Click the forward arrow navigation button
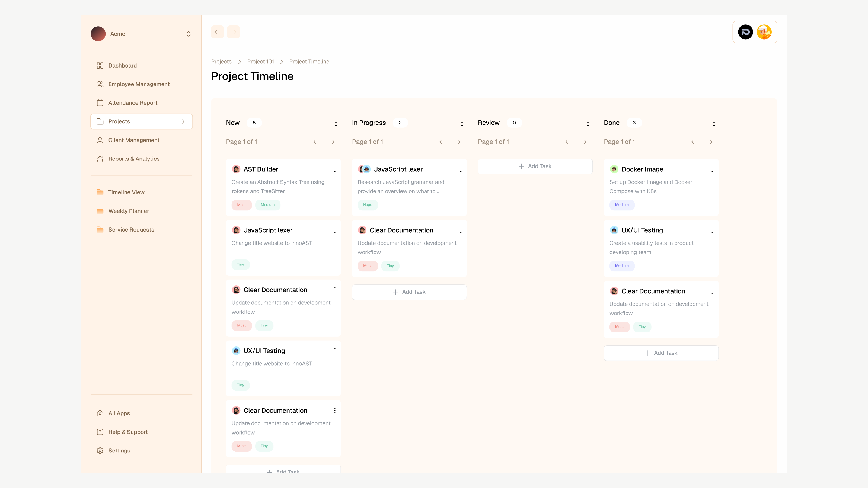 pos(233,32)
